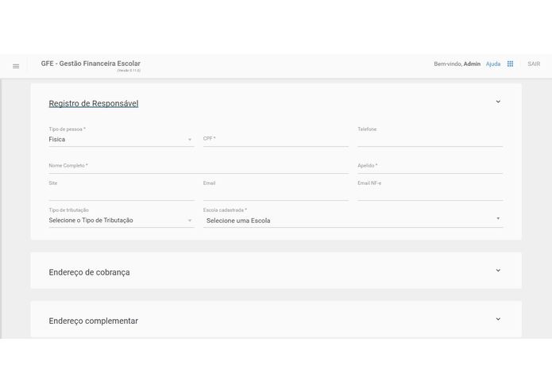Focus the Apelido input field
Image resolution: width=552 pixels, height=392 pixels.
pyautogui.click(x=430, y=167)
